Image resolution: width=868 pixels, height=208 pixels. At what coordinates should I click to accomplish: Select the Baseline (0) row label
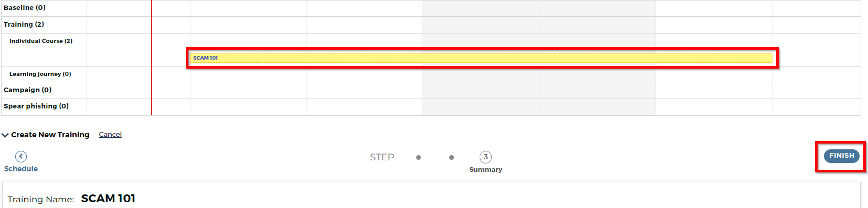click(x=25, y=8)
